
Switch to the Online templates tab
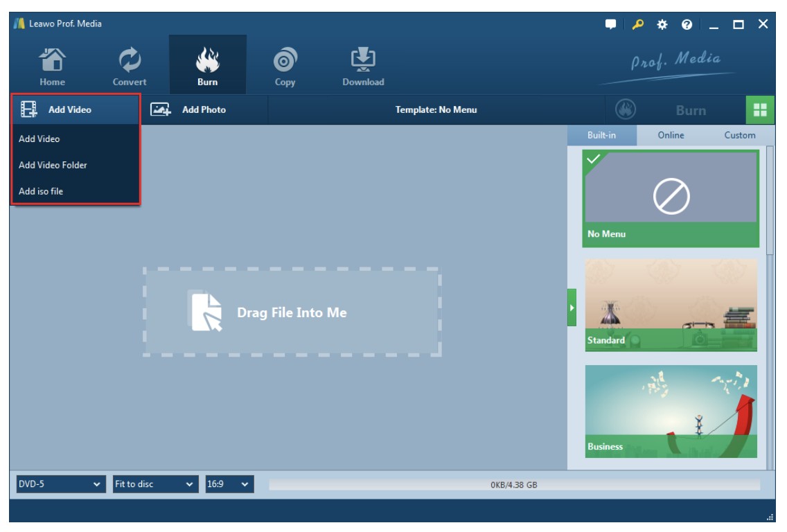tap(671, 135)
